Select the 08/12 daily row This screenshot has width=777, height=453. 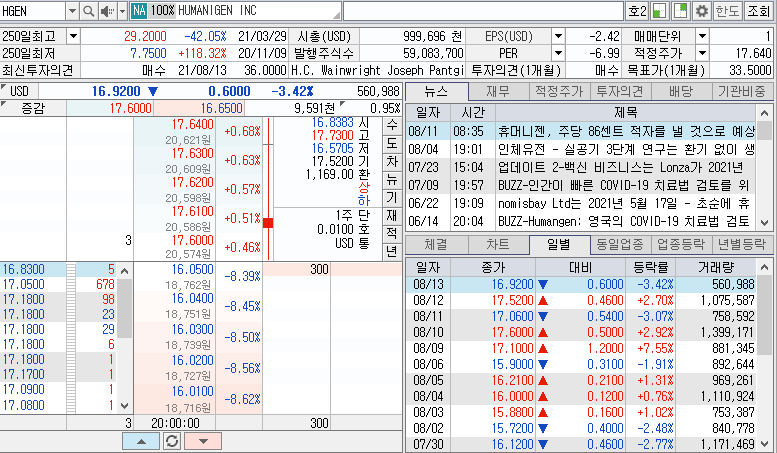(583, 300)
